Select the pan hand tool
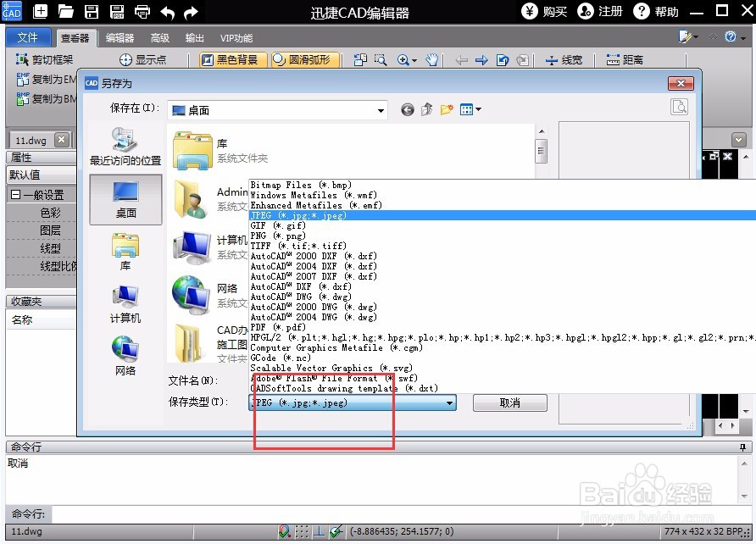The height and width of the screenshot is (544, 756). tap(431, 60)
